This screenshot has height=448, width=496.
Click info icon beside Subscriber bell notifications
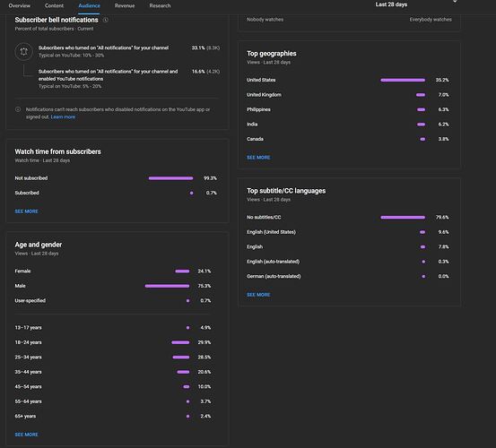[x=106, y=20]
